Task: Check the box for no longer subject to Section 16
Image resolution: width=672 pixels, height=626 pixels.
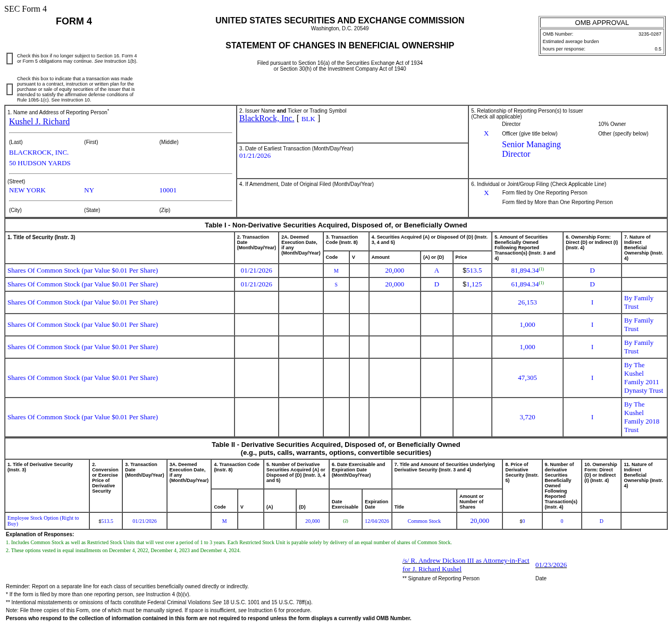Action: tap(10, 58)
